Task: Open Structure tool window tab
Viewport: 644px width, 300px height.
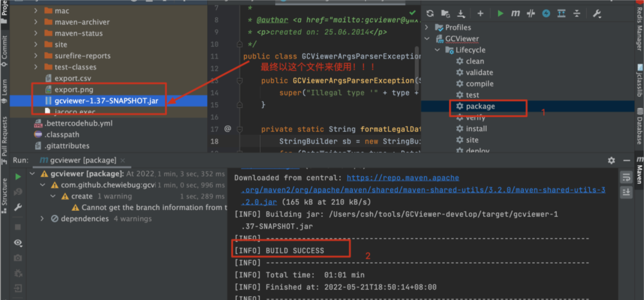Action: coord(4,196)
